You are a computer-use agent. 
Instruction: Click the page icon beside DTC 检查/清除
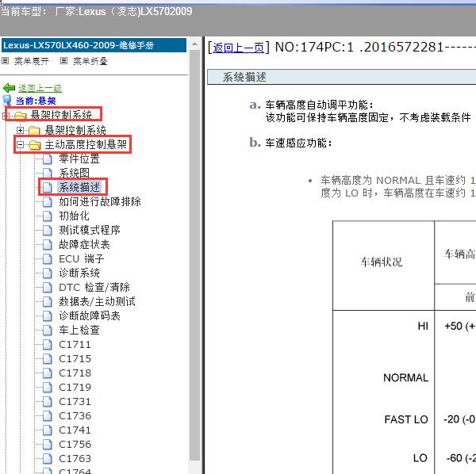point(48,287)
